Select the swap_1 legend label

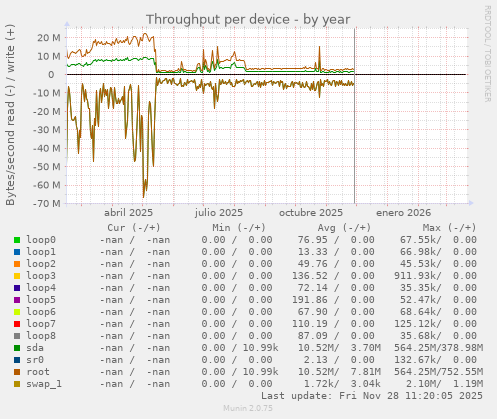(44, 384)
